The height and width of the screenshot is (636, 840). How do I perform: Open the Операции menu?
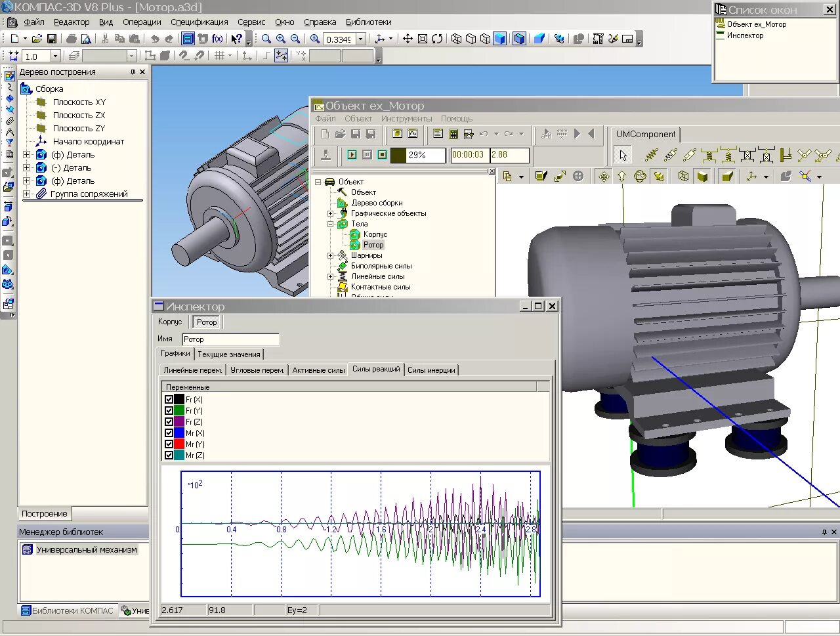142,22
